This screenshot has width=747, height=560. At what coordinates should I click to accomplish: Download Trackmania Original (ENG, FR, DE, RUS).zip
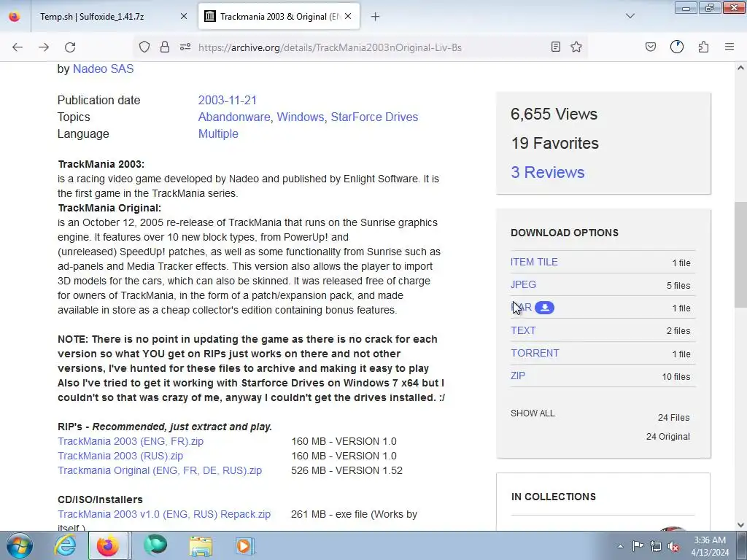point(160,470)
